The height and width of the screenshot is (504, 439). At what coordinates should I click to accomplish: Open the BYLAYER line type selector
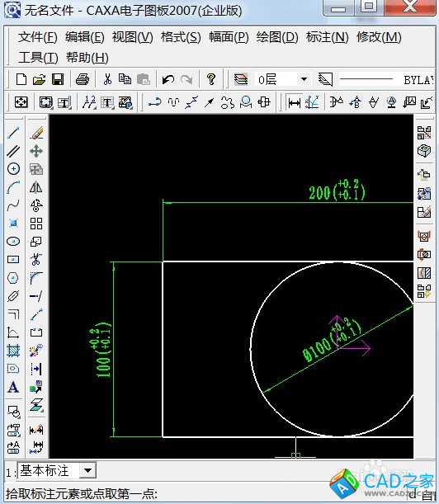click(x=418, y=80)
